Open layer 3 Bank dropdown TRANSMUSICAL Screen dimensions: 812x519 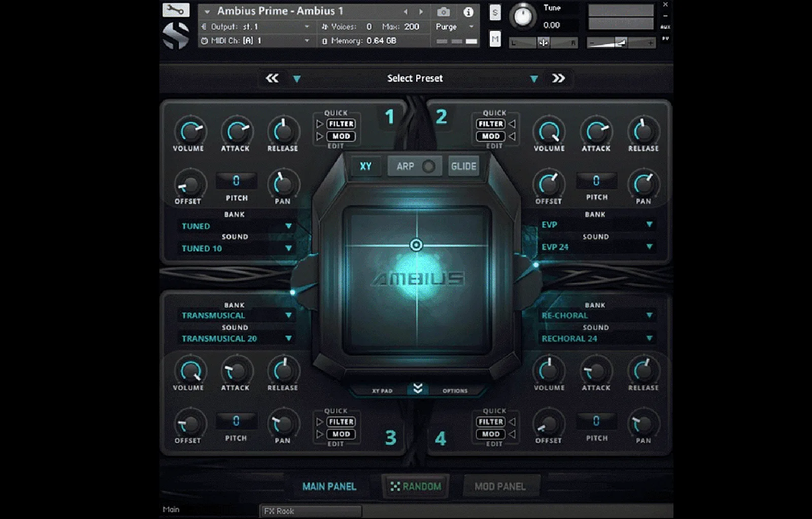point(236,315)
